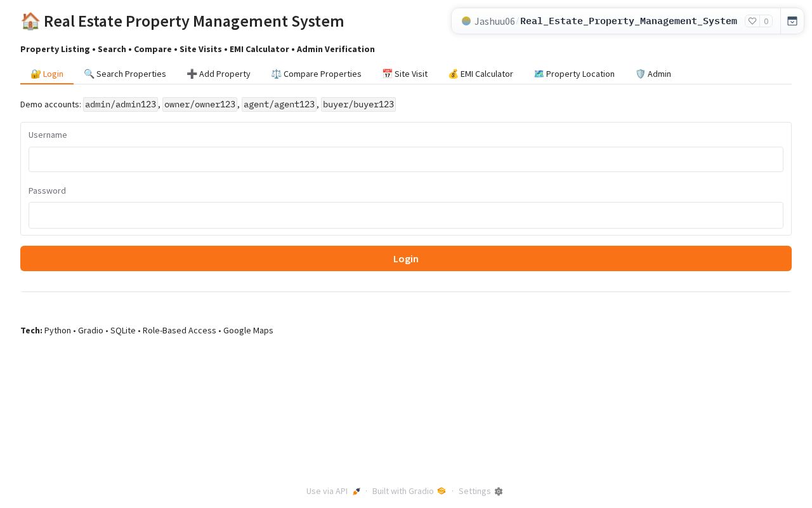Screen dimensions: 812x508
Task: Focus the Password input field
Action: tap(406, 215)
